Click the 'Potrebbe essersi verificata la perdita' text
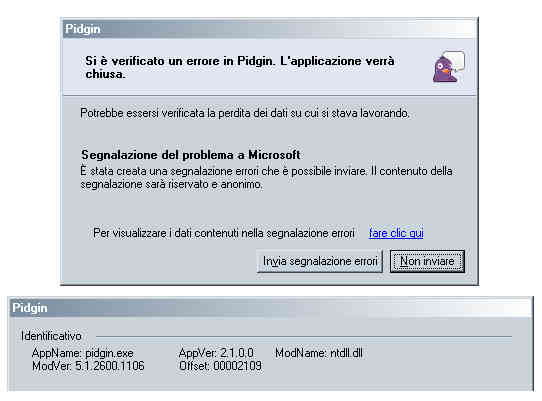Screen dimensions: 542x401 (x=245, y=113)
